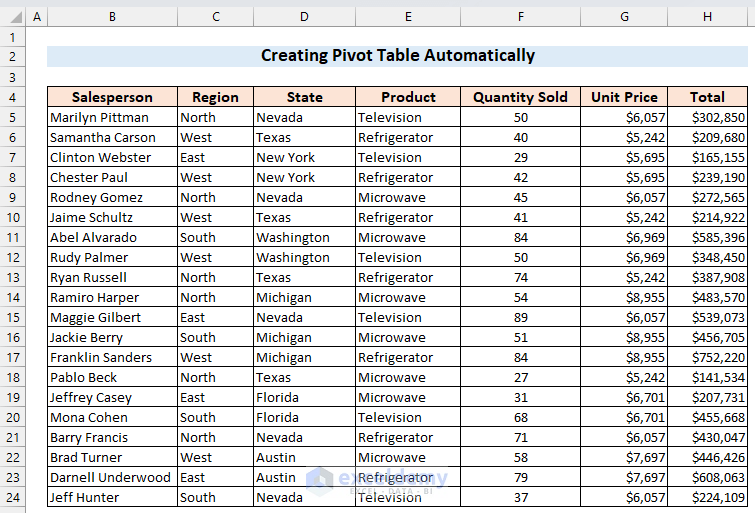Select the cell 'Pablo Beck'

(x=112, y=377)
